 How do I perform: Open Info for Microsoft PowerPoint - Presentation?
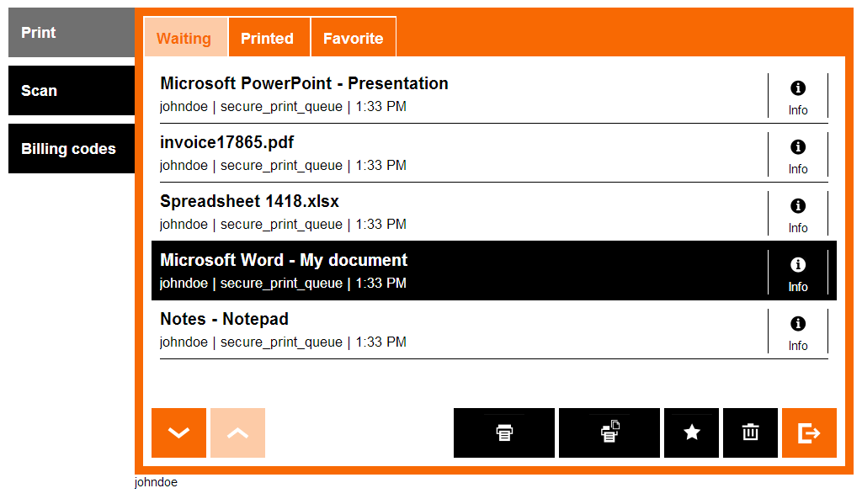pyautogui.click(x=798, y=97)
